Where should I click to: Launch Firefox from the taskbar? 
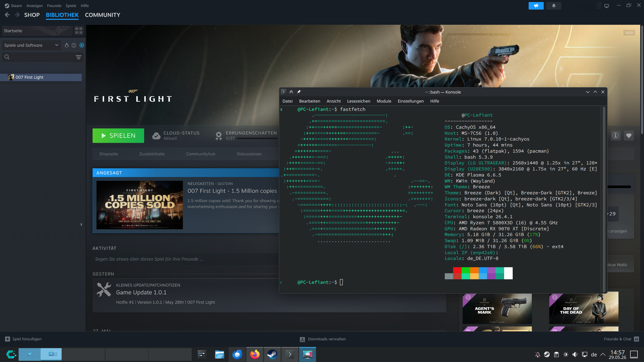click(x=255, y=354)
